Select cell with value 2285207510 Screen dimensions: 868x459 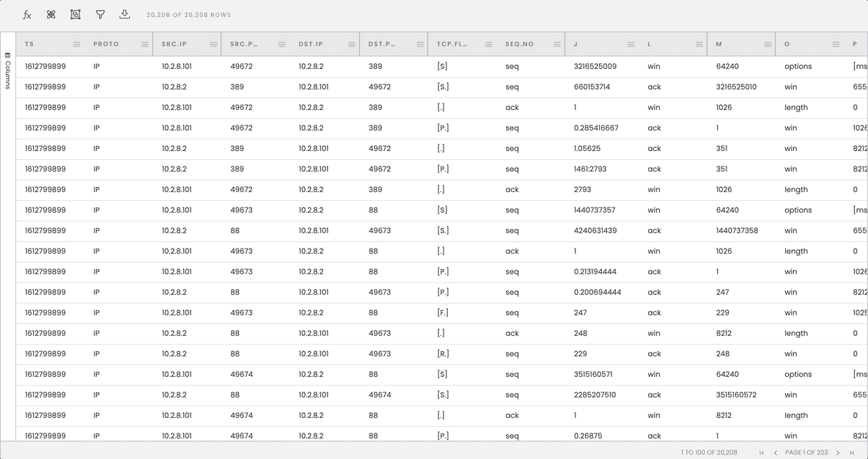(595, 394)
